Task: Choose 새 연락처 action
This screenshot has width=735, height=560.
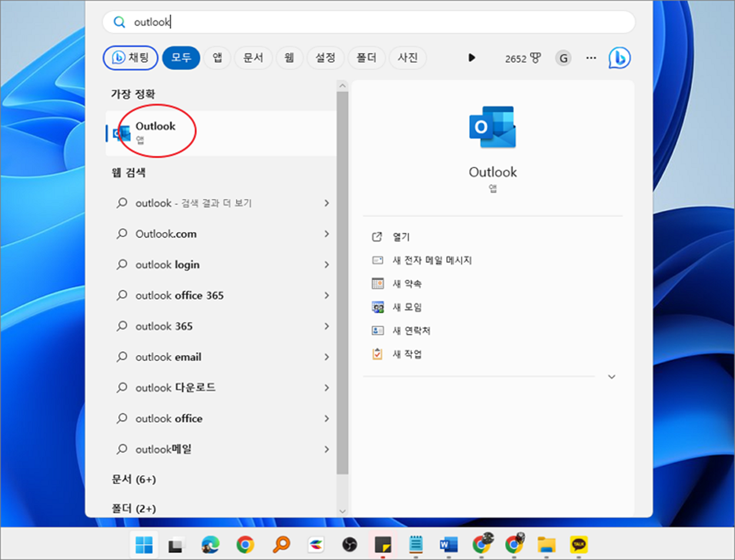Action: coord(412,331)
